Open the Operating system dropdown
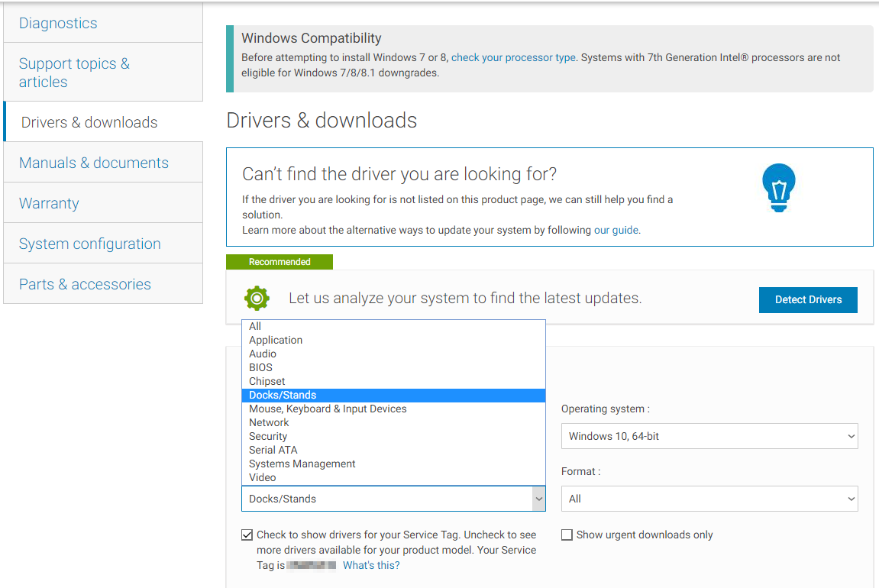Screen dimensions: 879x588 click(709, 436)
